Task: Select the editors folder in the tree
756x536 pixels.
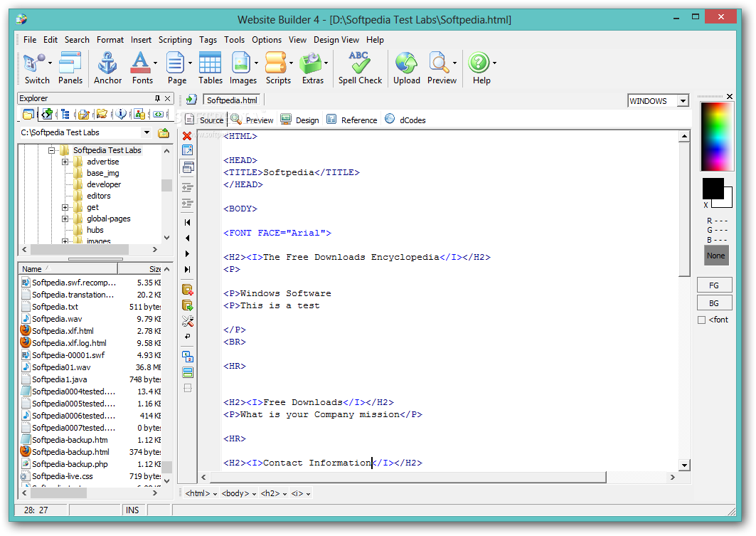Action: coord(98,196)
